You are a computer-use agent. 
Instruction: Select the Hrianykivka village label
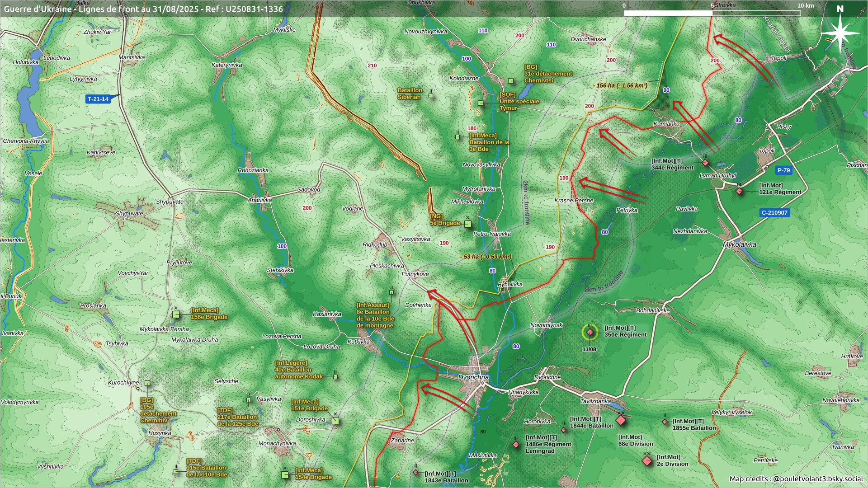pos(523,393)
